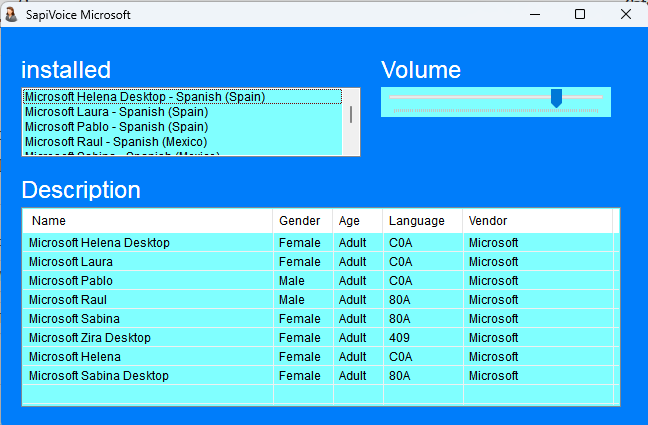Image resolution: width=648 pixels, height=425 pixels.
Task: Click the installed voices list scrollbar thumb
Action: [351, 115]
